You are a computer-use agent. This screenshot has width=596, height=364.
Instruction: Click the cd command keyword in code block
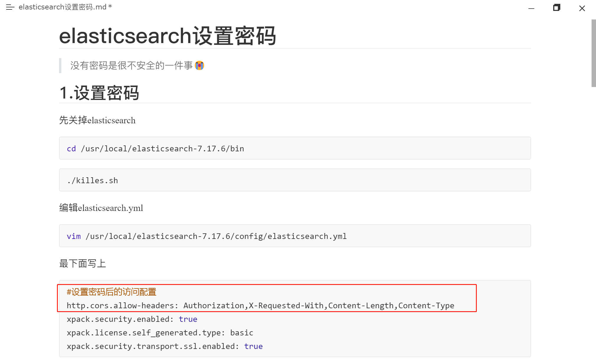(x=71, y=148)
